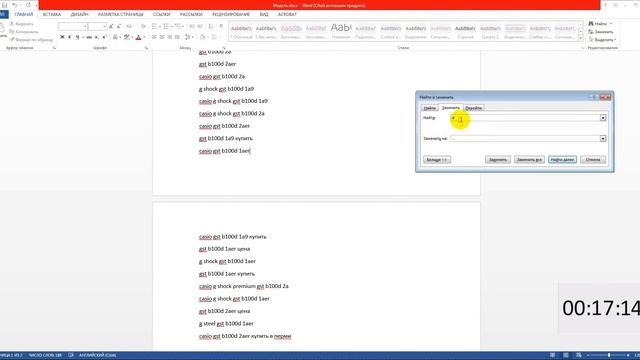The image size is (640, 360).
Task: Toggle strikethrough formatting
Action: point(89,37)
